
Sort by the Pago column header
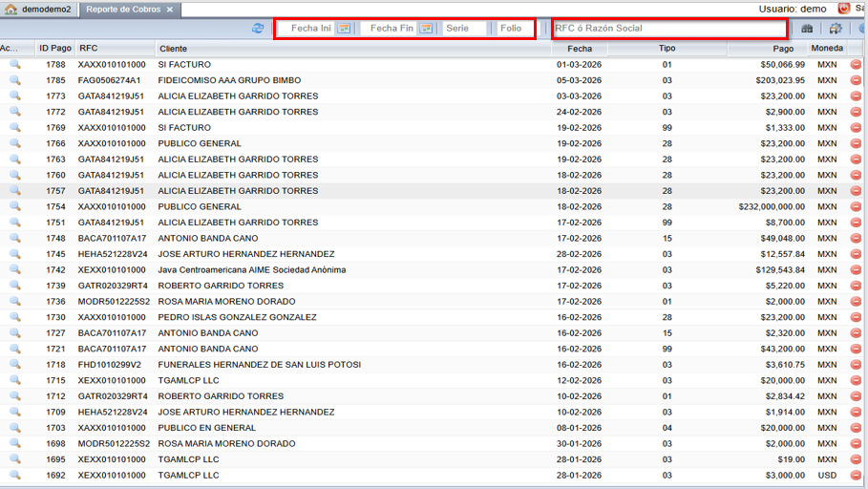point(782,48)
